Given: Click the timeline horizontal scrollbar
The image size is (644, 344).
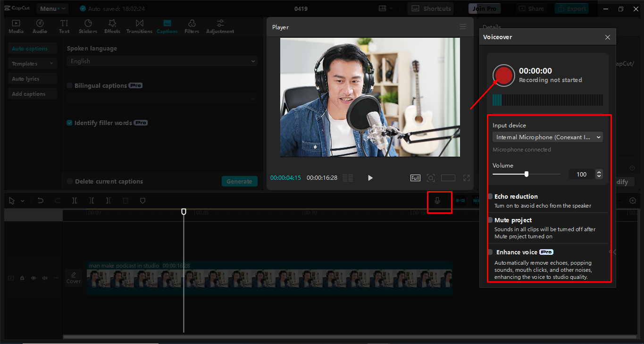Looking at the screenshot, I should point(349,336).
